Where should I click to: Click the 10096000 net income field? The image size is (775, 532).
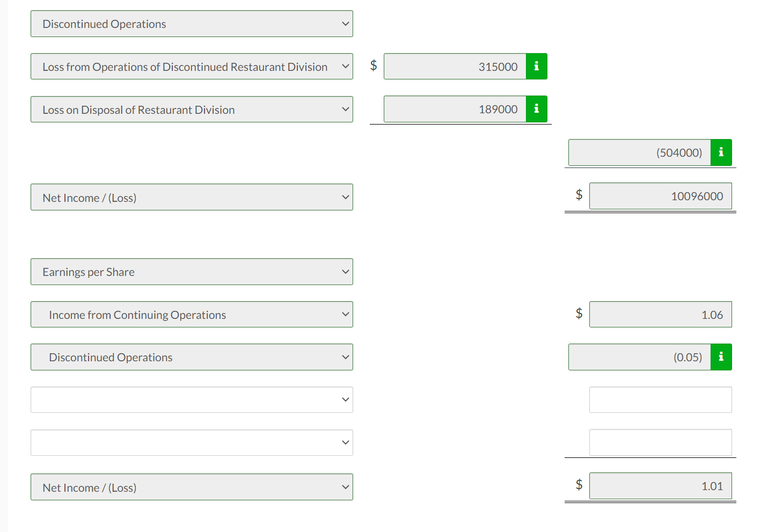660,196
